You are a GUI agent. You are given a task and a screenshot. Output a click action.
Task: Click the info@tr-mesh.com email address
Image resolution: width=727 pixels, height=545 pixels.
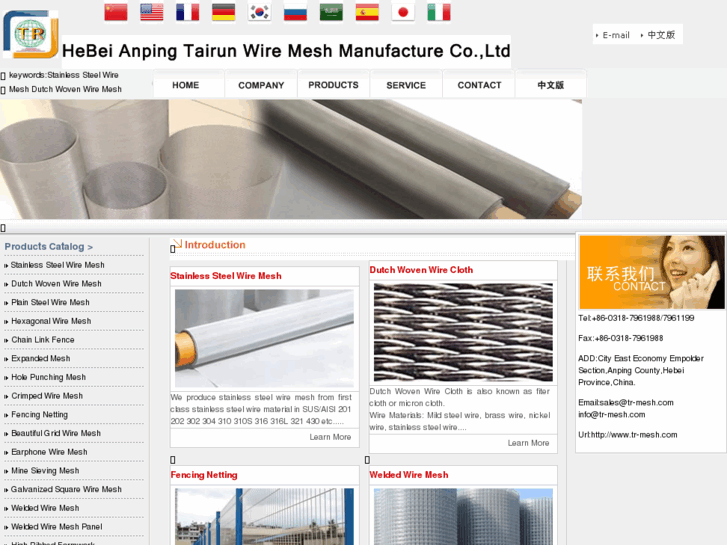(612, 415)
